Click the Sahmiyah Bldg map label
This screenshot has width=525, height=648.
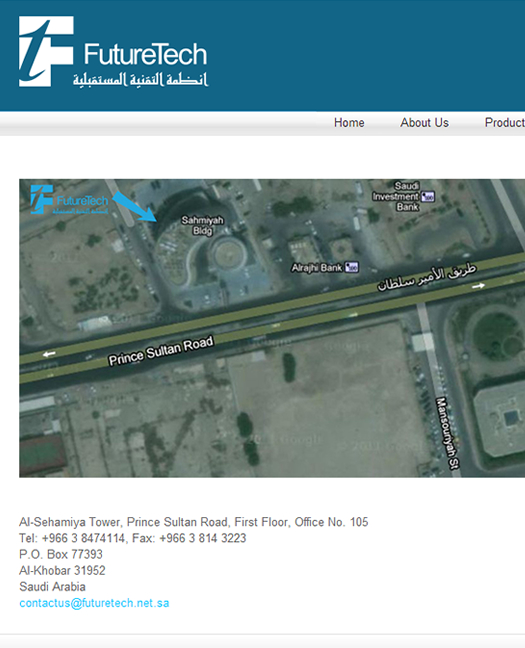[203, 225]
